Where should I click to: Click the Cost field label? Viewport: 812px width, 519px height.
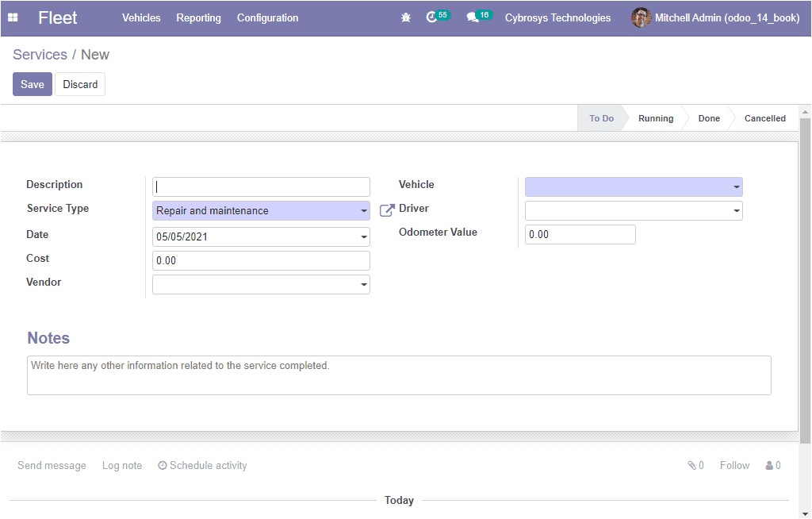tap(38, 258)
